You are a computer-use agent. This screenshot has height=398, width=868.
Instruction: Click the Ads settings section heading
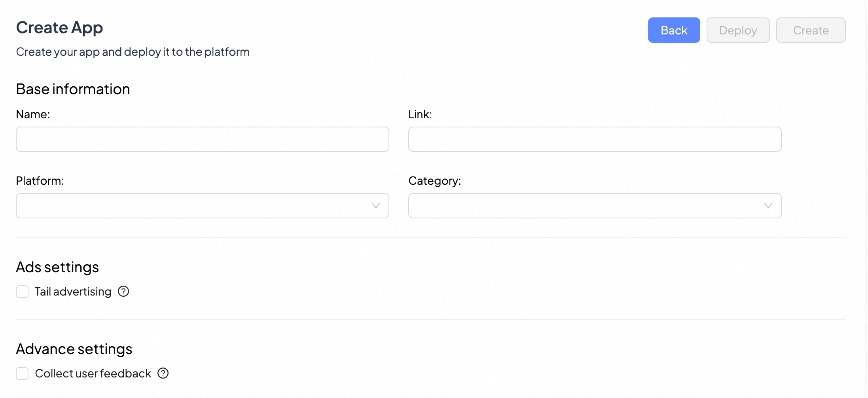[57, 267]
